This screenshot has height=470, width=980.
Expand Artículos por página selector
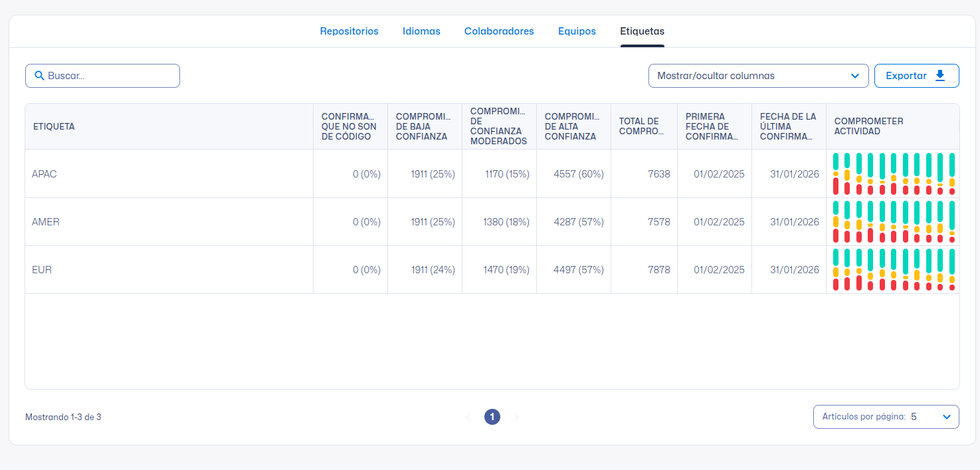tap(886, 417)
